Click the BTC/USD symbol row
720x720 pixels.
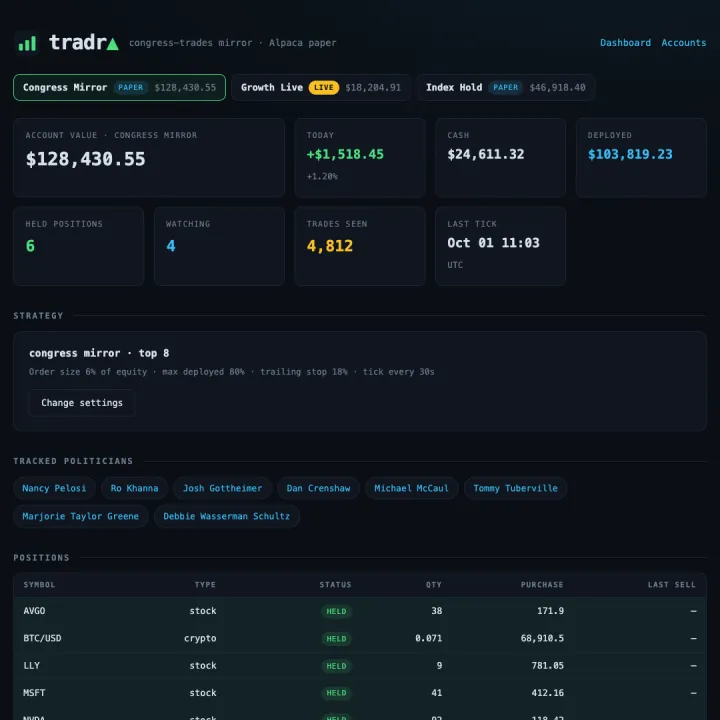coord(360,638)
